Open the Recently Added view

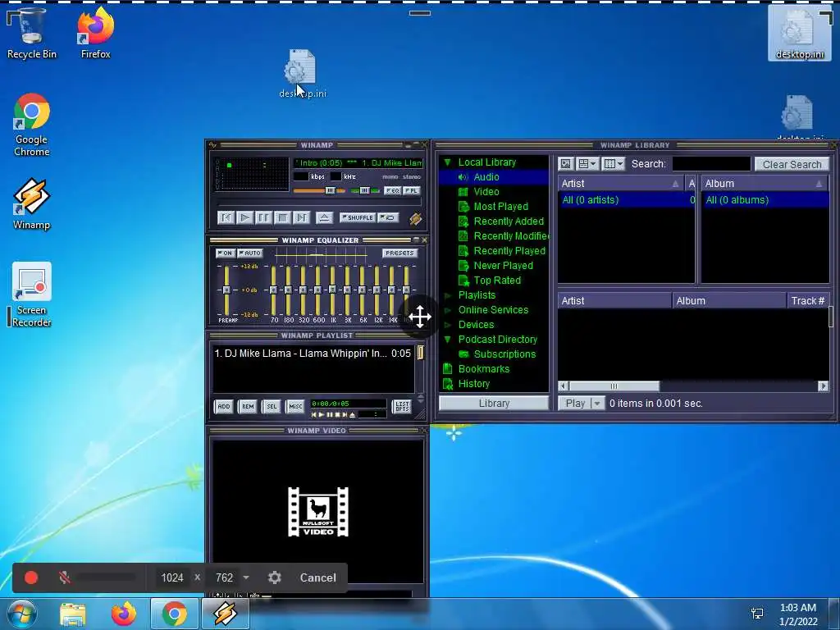(509, 221)
